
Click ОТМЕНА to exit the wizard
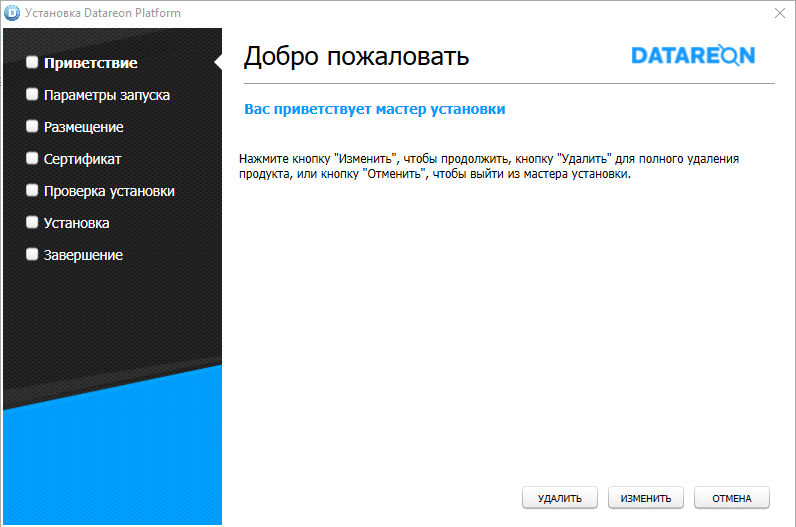[x=731, y=498]
